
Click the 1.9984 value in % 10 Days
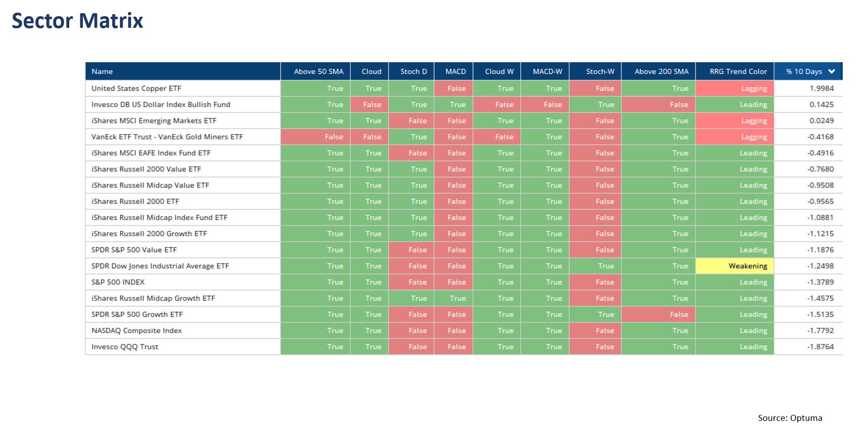click(x=821, y=88)
